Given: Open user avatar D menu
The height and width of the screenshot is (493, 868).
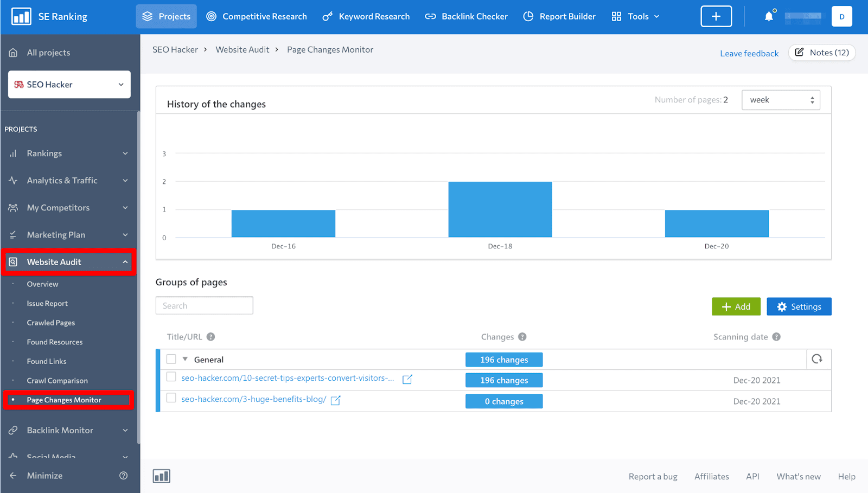Looking at the screenshot, I should click(841, 16).
